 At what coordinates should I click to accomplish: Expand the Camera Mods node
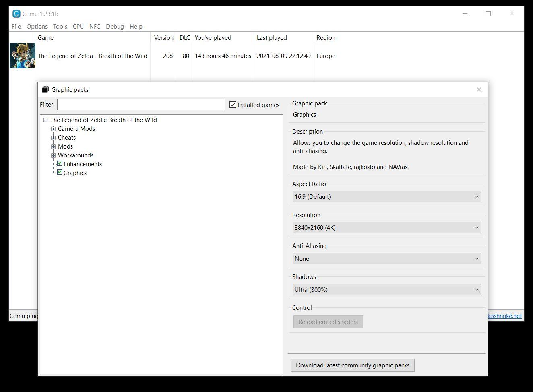pos(53,129)
